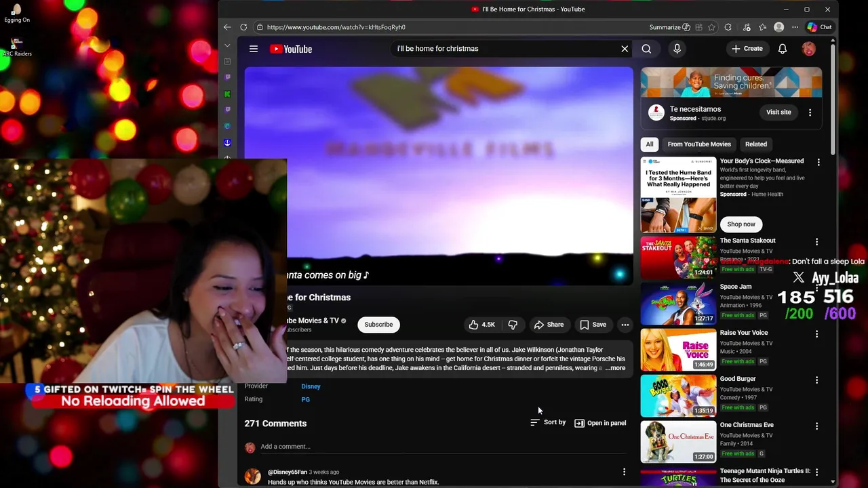The image size is (868, 488).
Task: Go back using the browser back arrow
Action: click(x=227, y=27)
